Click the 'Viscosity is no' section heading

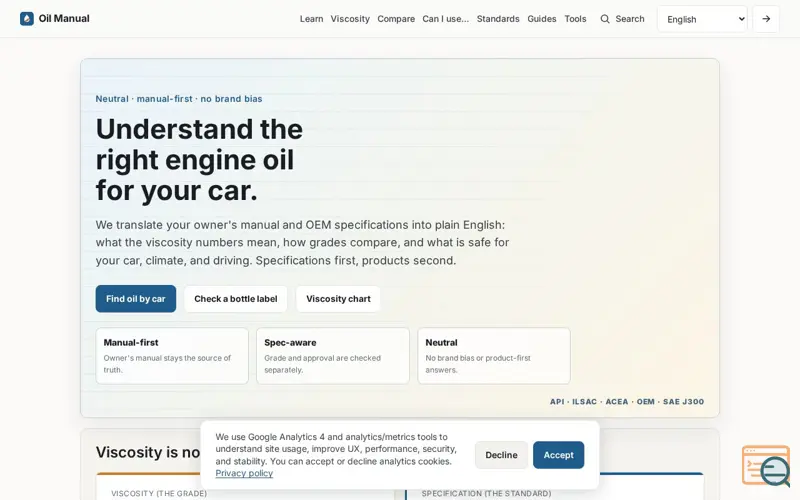(x=148, y=452)
